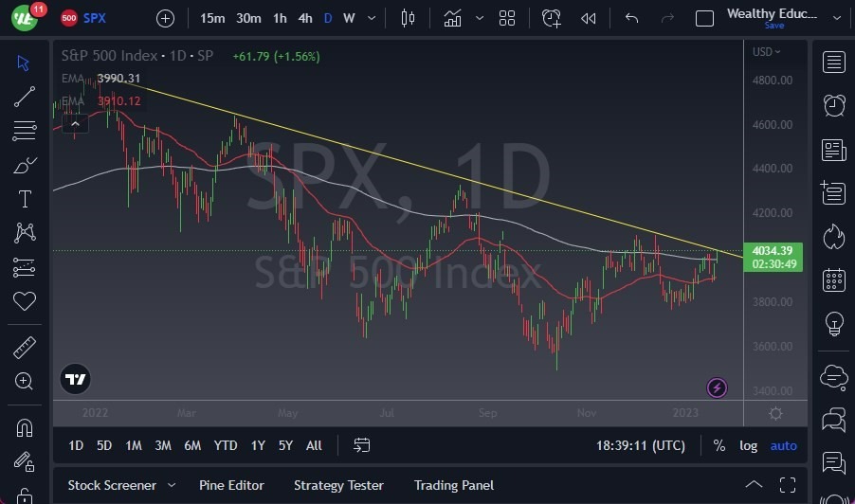Open the calendar panel

(834, 280)
